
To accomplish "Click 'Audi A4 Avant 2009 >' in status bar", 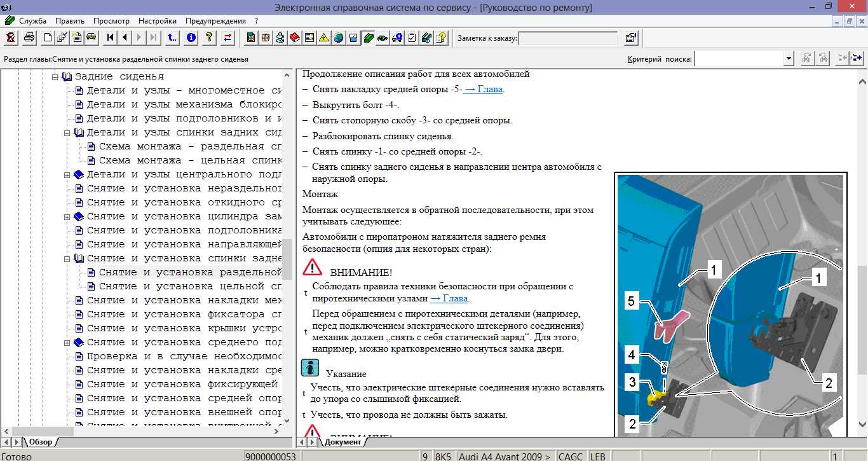I will pos(505,456).
